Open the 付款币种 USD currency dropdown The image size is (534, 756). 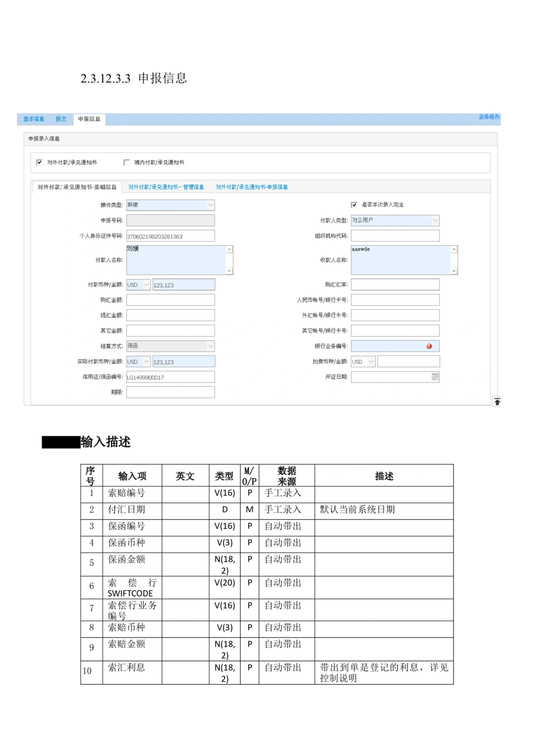pos(146,284)
